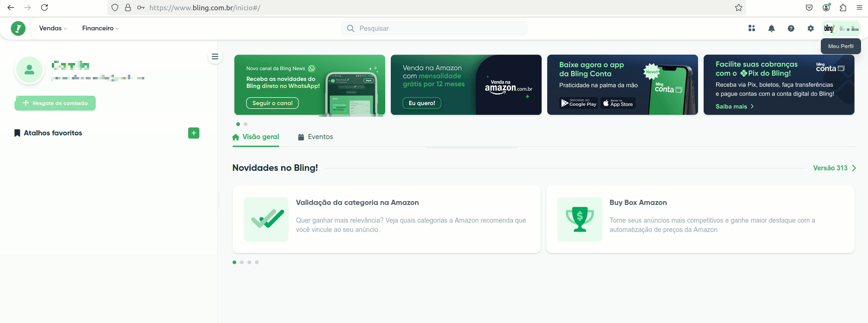The width and height of the screenshot is (868, 323).
Task: Click the browser back arrow
Action: (11, 7)
